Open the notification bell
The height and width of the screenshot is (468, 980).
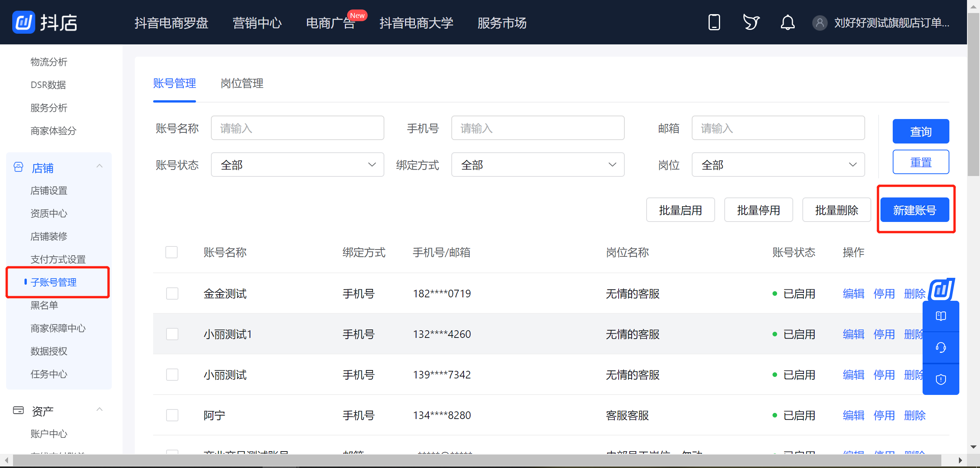point(787,22)
